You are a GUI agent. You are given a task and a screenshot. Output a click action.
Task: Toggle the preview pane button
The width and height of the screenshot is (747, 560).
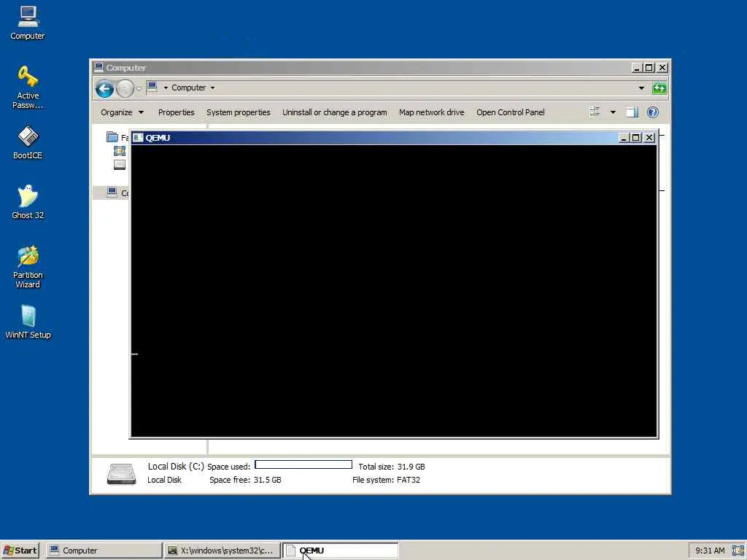point(632,112)
